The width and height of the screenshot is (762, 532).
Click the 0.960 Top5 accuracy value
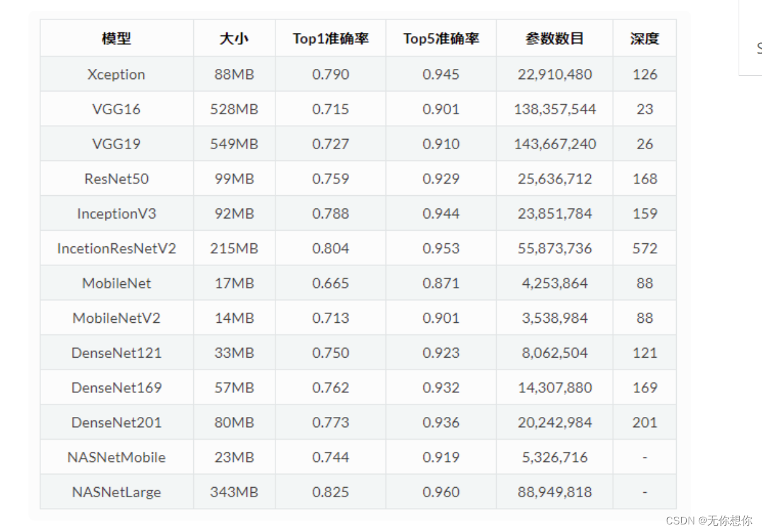(x=441, y=492)
